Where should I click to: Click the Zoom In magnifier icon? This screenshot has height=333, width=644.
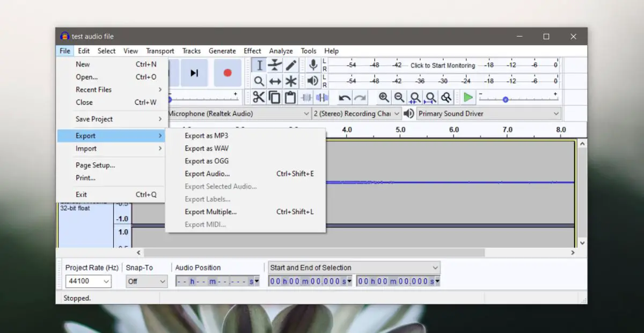[x=384, y=97]
